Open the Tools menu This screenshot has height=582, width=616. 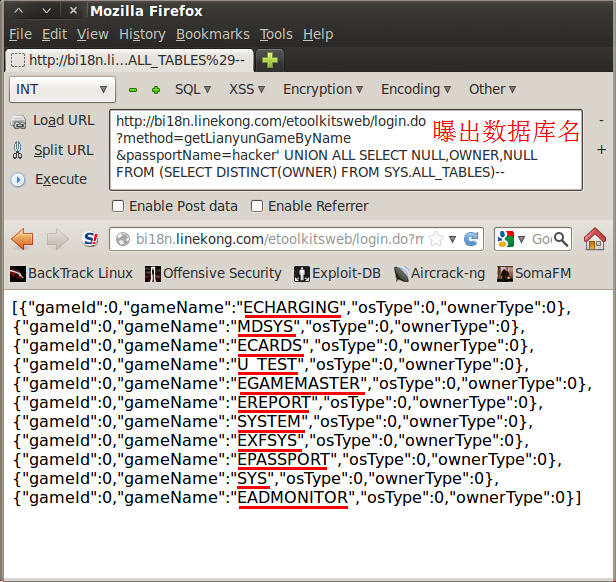276,34
